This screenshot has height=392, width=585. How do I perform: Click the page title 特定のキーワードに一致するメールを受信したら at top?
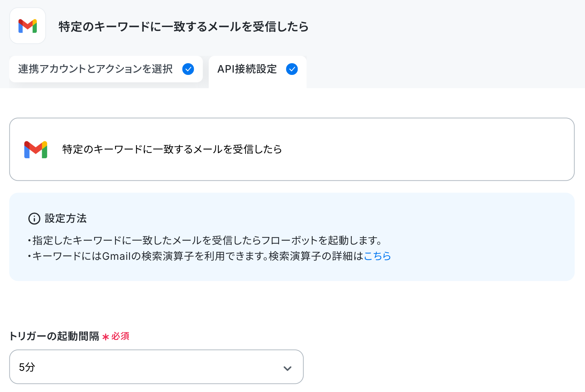point(183,27)
